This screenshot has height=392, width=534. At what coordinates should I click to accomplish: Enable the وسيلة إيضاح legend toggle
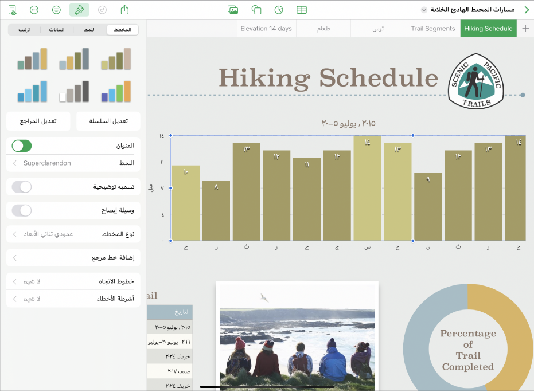pyautogui.click(x=22, y=211)
